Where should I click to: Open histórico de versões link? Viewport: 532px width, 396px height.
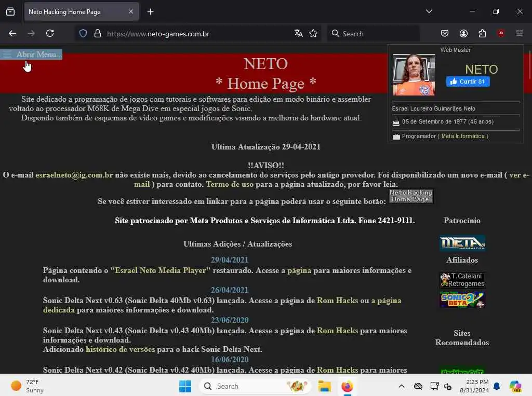pos(120,350)
